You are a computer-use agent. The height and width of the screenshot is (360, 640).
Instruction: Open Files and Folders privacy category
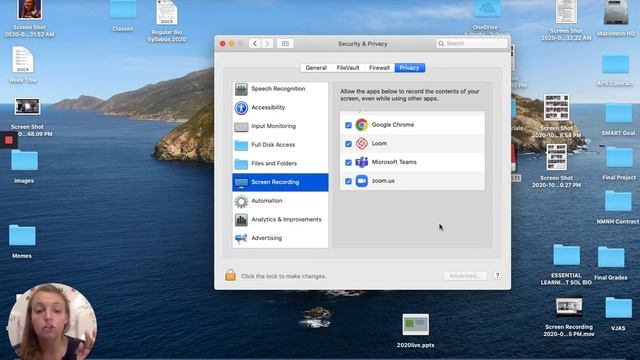(x=280, y=164)
